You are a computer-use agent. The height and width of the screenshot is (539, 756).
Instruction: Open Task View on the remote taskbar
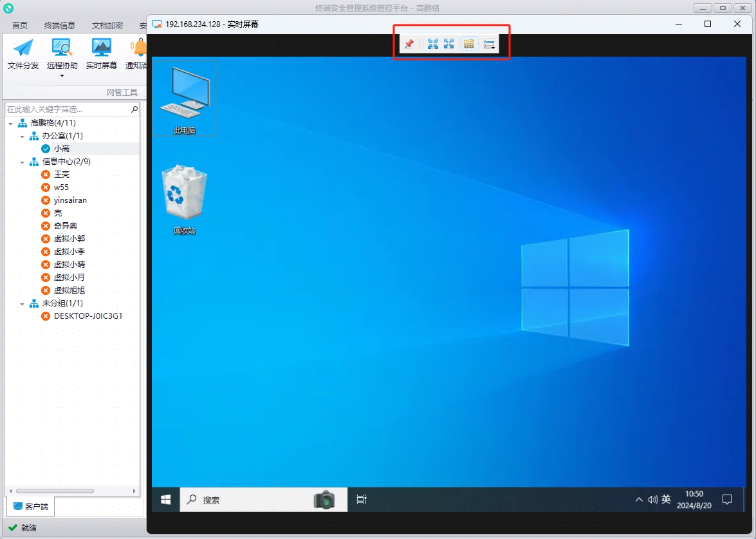click(362, 500)
